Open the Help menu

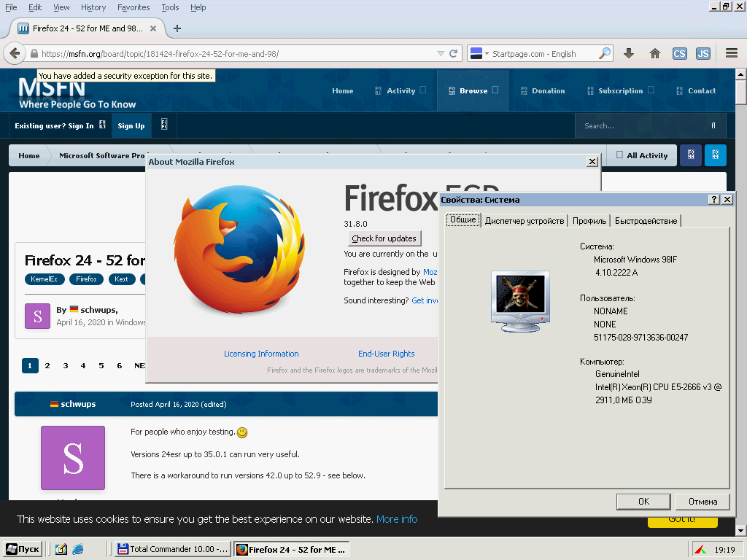pyautogui.click(x=198, y=7)
